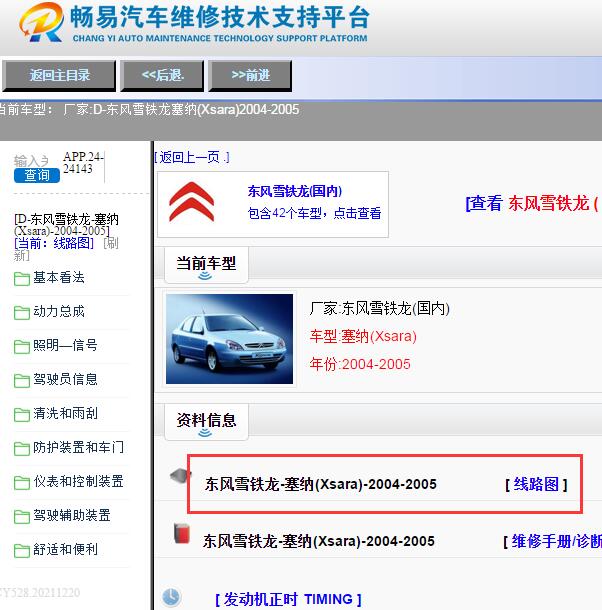Click 查看 东风雪铁龙 link at right
This screenshot has height=610, width=602.
533,203
